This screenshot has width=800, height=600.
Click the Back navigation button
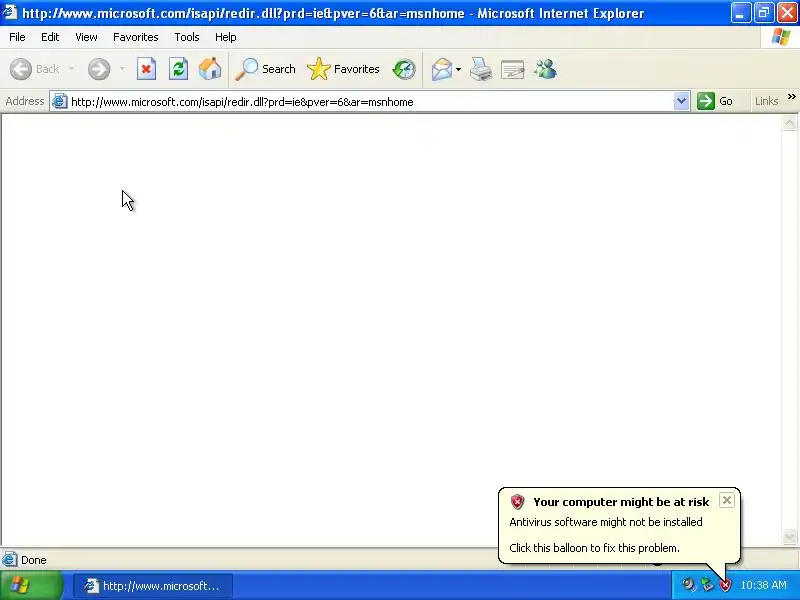(x=35, y=69)
